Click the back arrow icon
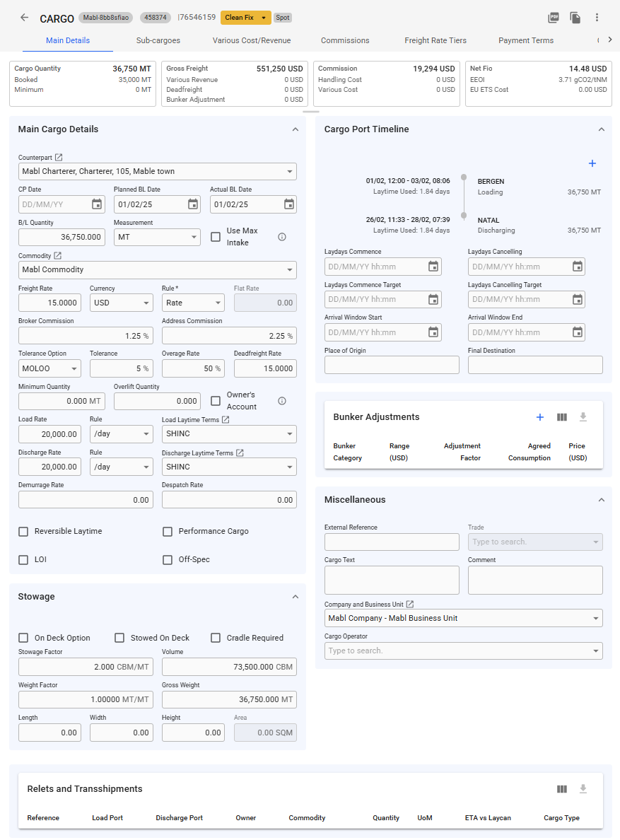 coord(25,18)
